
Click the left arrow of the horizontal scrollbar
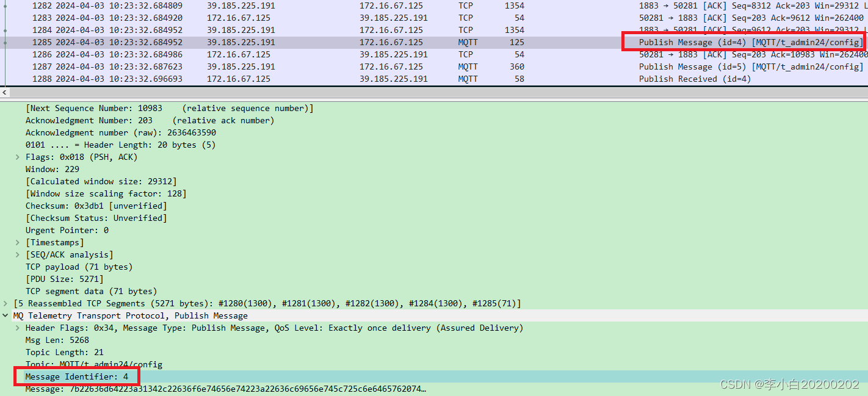(x=4, y=92)
